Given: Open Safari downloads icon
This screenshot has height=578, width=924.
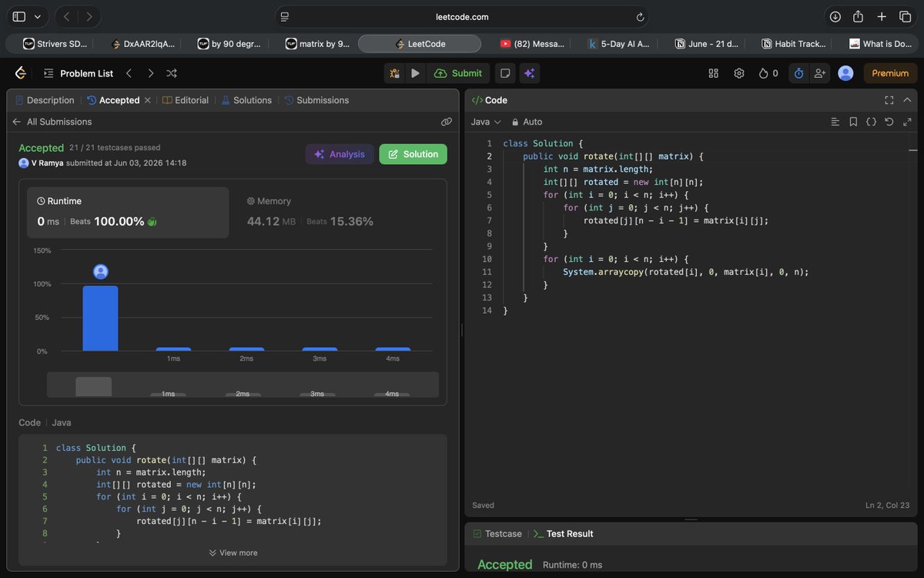Looking at the screenshot, I should pyautogui.click(x=835, y=16).
